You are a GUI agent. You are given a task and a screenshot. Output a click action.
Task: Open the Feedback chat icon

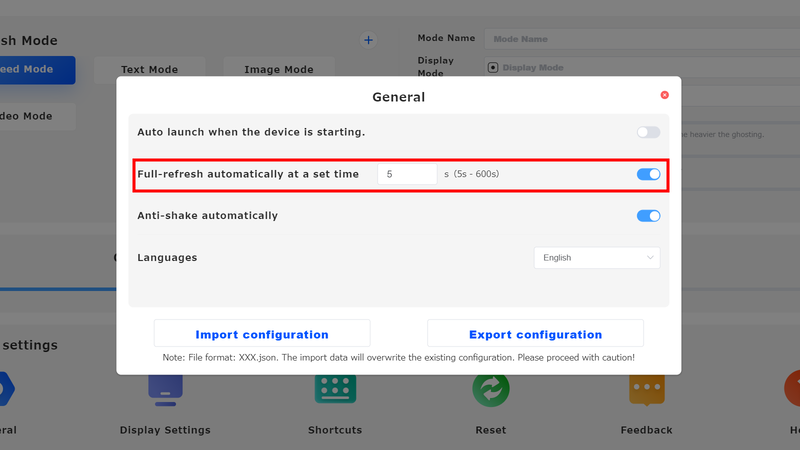click(646, 390)
